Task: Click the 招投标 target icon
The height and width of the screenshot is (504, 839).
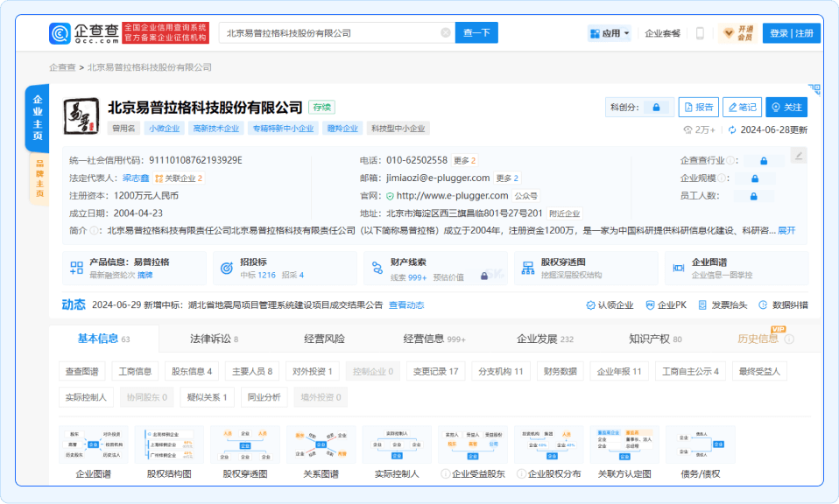Action: pos(227,268)
